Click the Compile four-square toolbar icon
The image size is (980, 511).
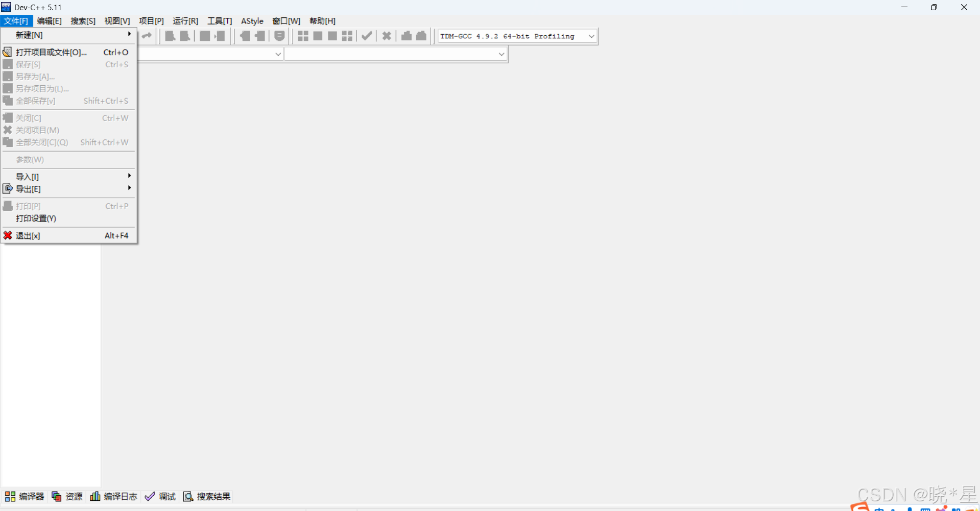(x=303, y=36)
